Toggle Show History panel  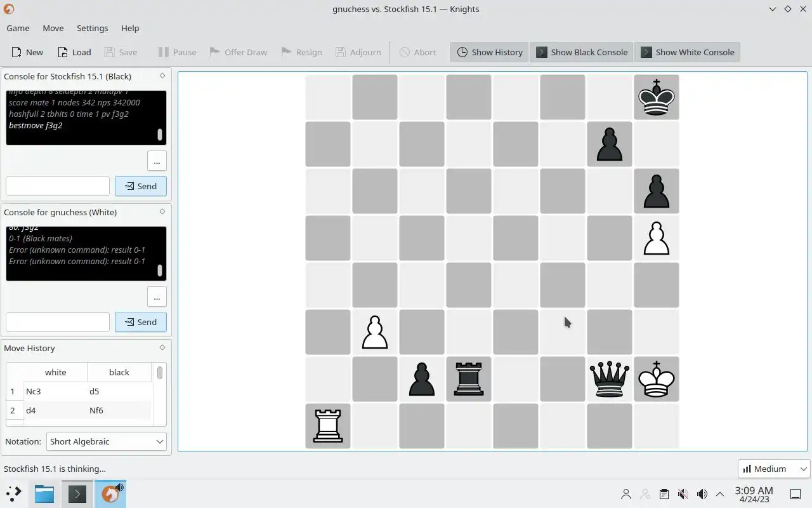click(x=490, y=52)
